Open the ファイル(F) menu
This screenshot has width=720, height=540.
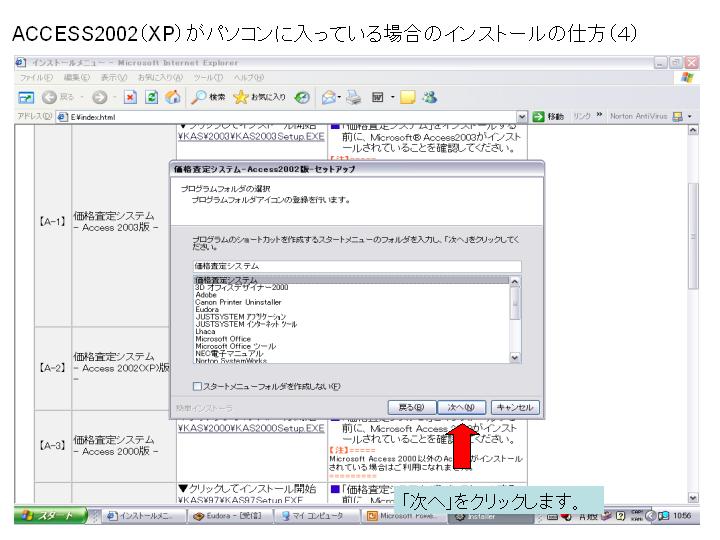point(36,78)
